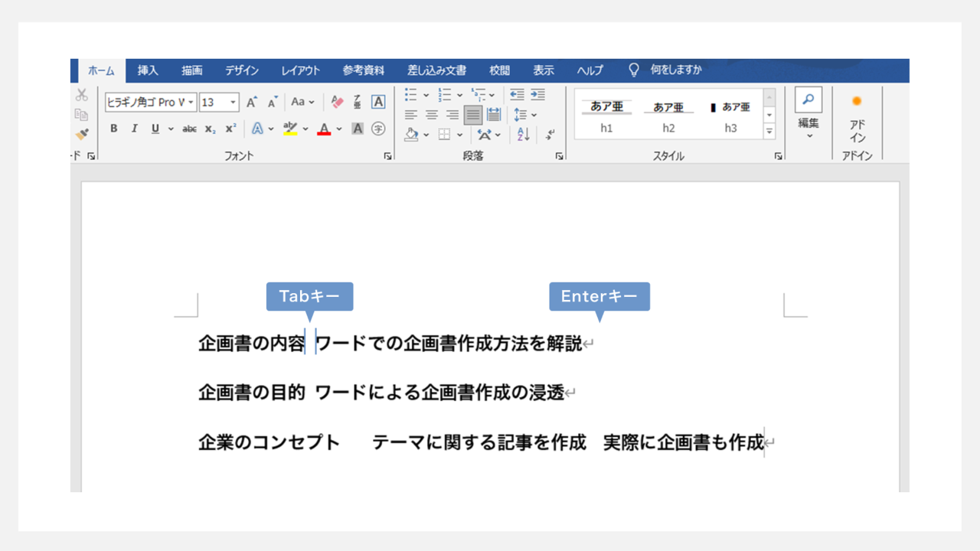Open the enclosed characters tool
Viewport: 980px width, 551px height.
click(378, 129)
